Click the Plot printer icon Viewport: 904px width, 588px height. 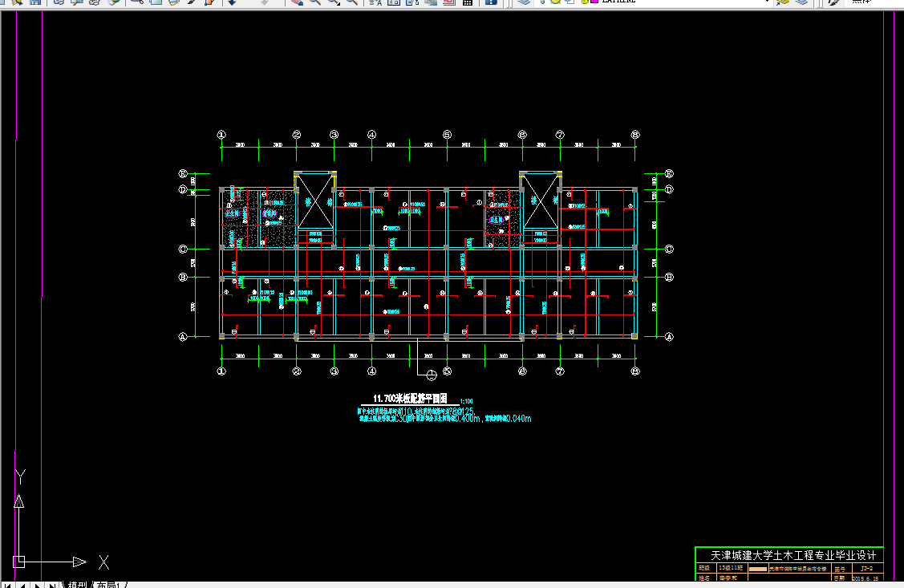tap(59, 2)
